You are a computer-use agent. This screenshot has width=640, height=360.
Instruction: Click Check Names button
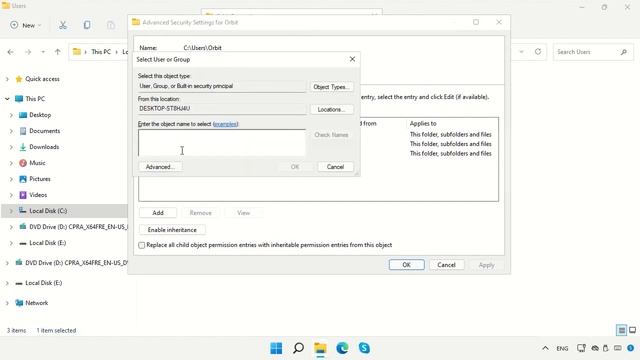point(331,135)
